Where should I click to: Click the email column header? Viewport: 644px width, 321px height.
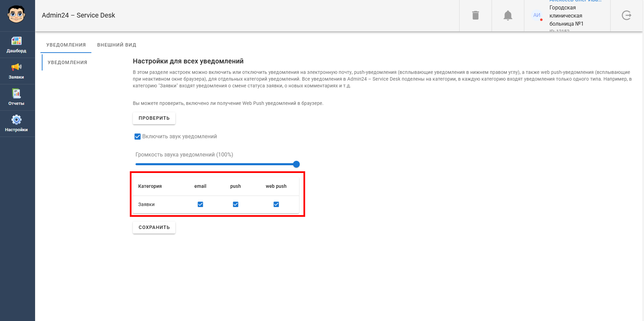click(200, 186)
